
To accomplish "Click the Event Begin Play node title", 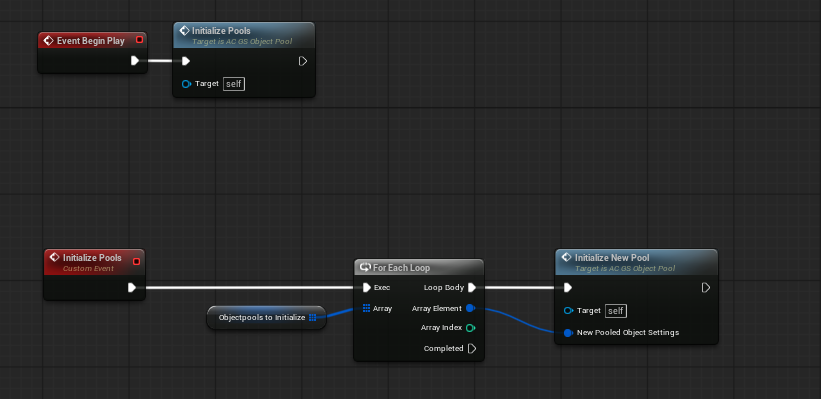I will (91, 41).
